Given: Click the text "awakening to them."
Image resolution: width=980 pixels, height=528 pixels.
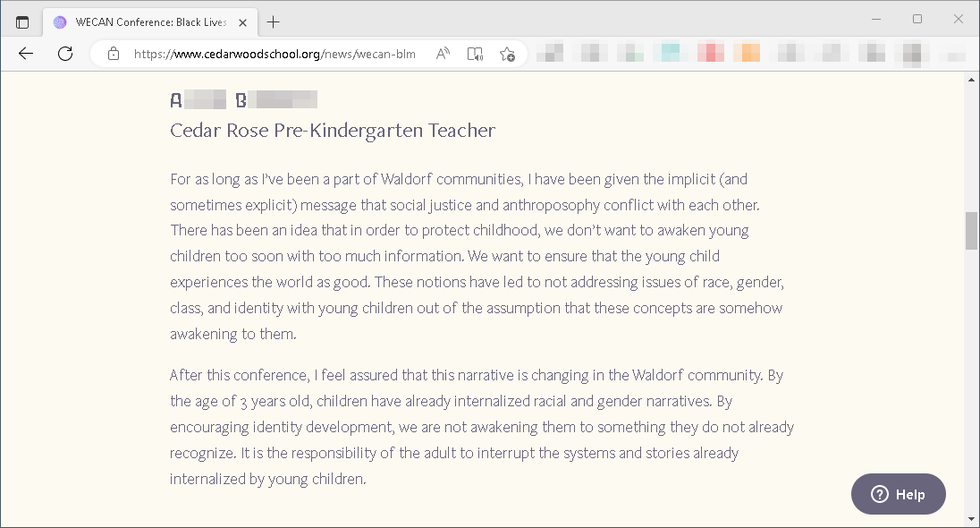Looking at the screenshot, I should coord(233,334).
